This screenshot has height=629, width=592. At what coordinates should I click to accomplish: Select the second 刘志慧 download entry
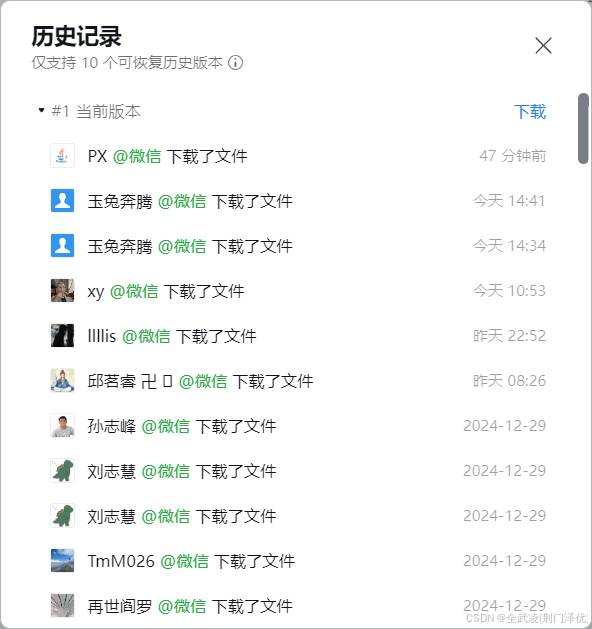pos(298,515)
